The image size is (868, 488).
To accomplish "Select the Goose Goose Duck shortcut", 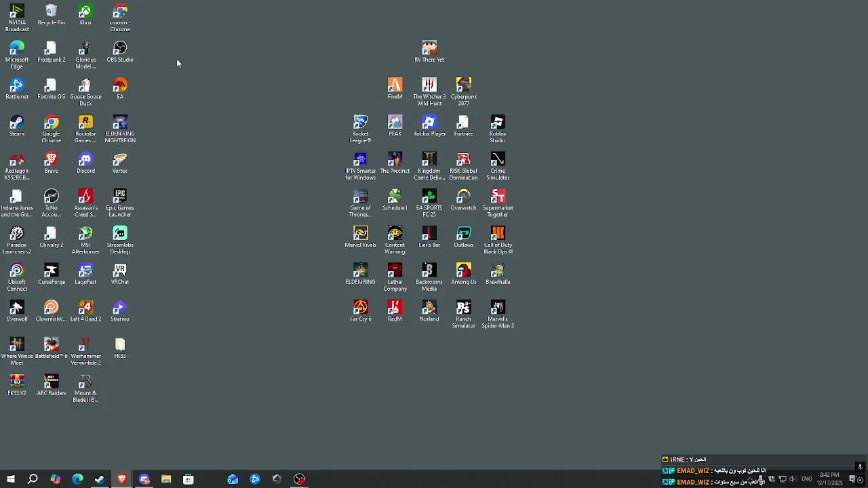I will coord(85,92).
